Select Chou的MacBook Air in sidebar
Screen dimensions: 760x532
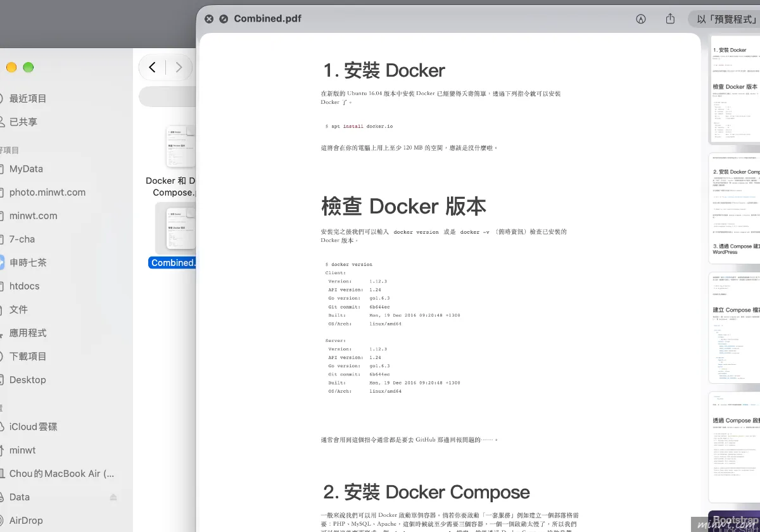point(60,473)
